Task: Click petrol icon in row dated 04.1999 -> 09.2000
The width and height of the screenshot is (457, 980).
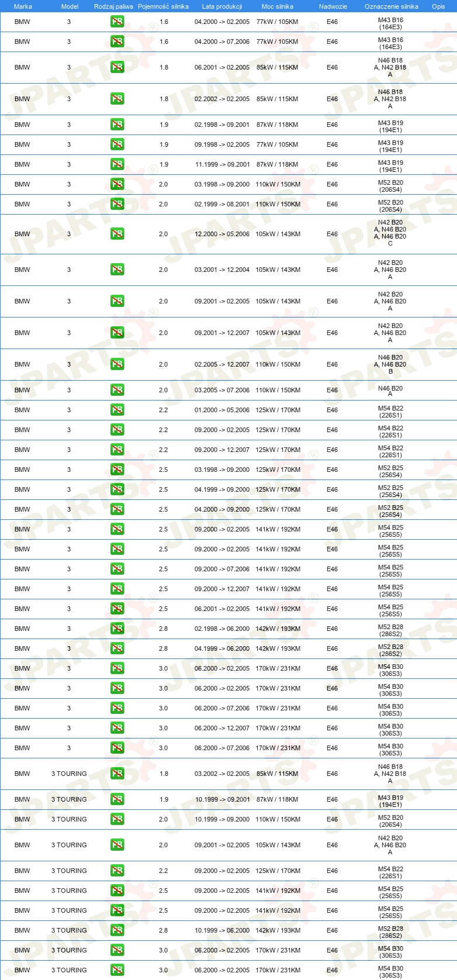Action: [x=117, y=489]
